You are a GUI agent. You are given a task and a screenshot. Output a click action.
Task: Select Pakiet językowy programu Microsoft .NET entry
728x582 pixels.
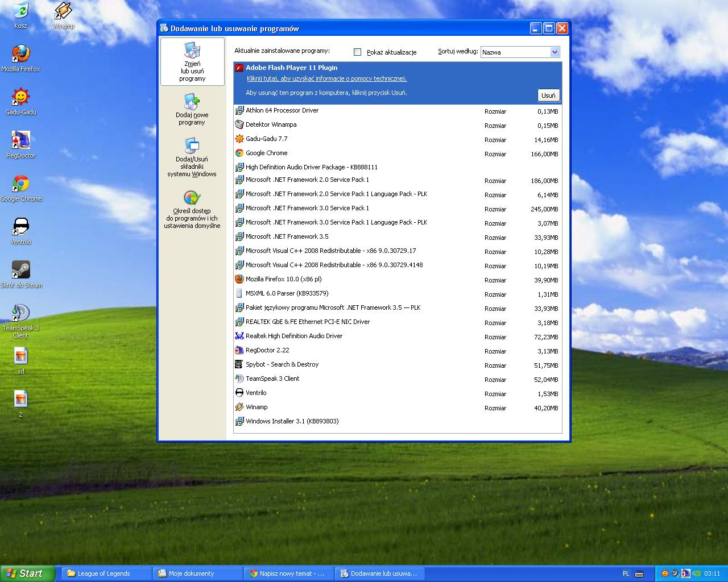(x=398, y=308)
